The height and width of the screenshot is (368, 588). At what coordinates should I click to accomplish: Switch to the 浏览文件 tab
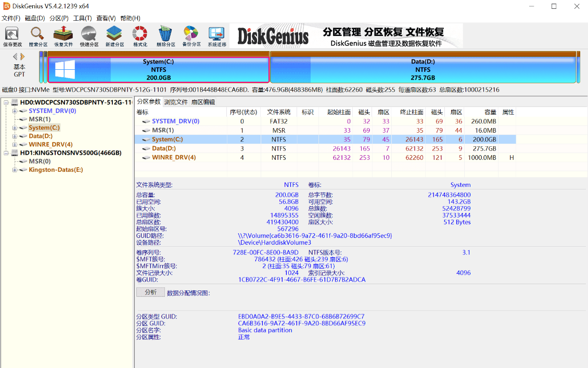pyautogui.click(x=176, y=102)
